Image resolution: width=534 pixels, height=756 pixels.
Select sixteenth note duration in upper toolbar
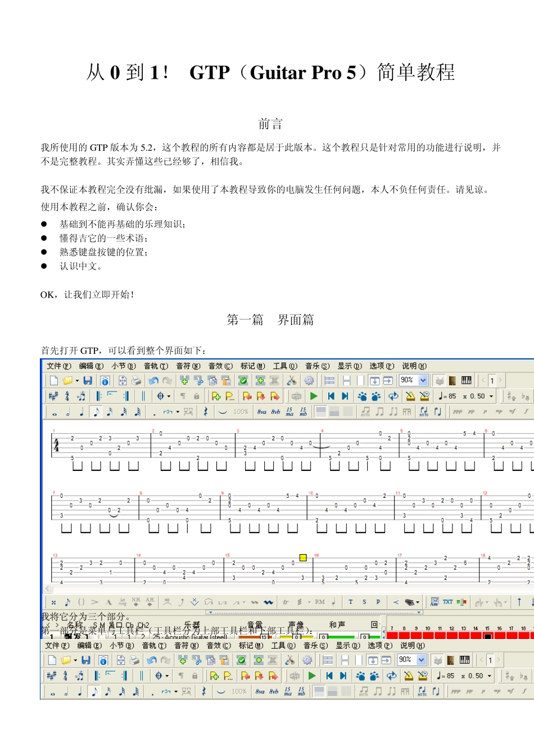(x=110, y=412)
